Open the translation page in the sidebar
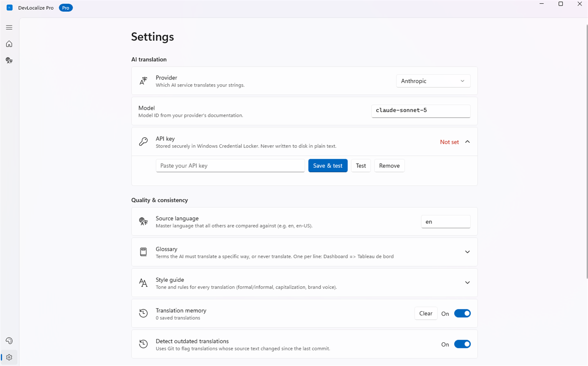 pyautogui.click(x=9, y=60)
